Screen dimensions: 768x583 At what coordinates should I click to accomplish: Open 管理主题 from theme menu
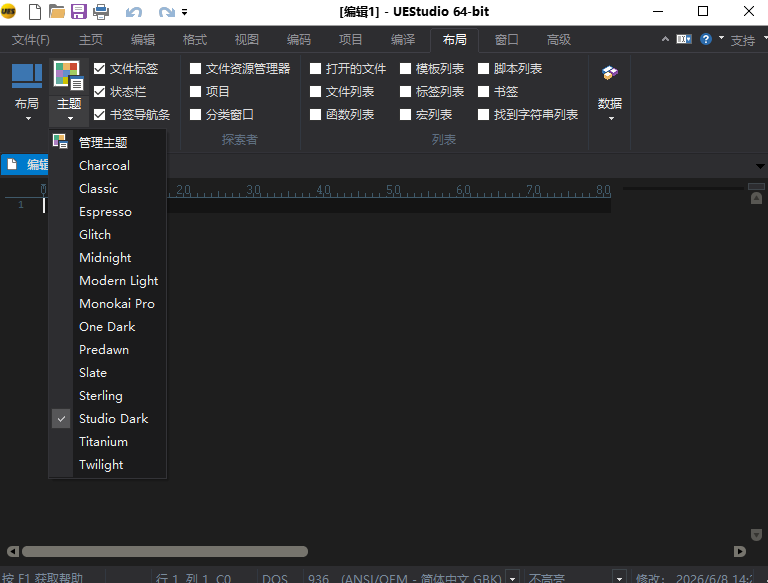click(x=108, y=142)
